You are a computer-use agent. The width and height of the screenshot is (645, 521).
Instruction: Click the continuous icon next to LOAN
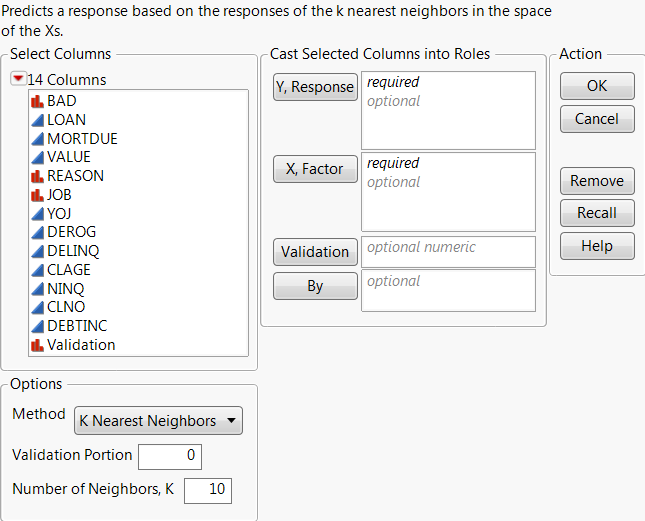(x=38, y=120)
